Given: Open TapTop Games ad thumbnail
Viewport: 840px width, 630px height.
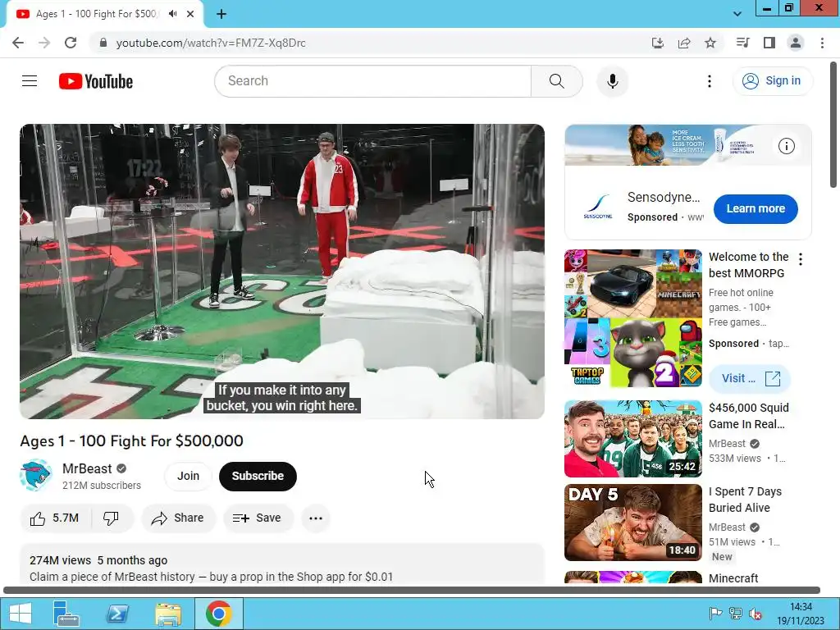Looking at the screenshot, I should [x=632, y=318].
